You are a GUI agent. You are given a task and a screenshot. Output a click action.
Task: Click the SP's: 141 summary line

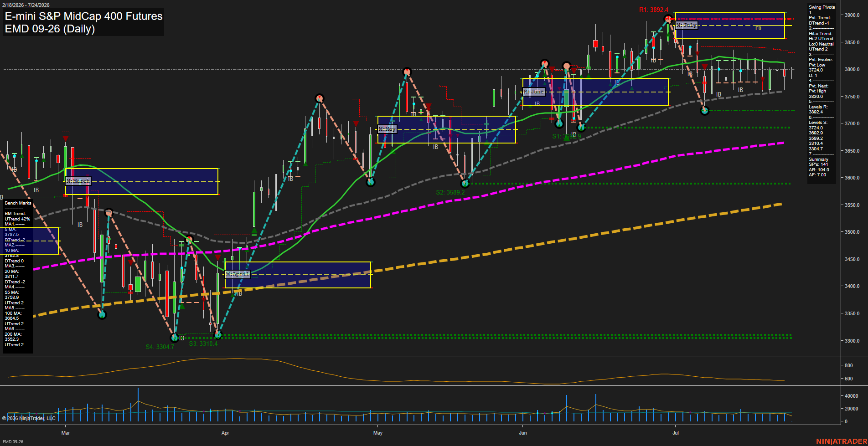click(x=818, y=164)
